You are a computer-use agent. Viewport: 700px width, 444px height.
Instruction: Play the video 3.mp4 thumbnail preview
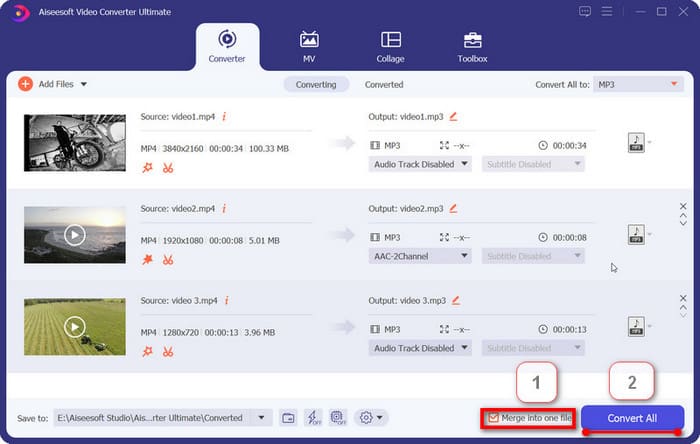[75, 327]
